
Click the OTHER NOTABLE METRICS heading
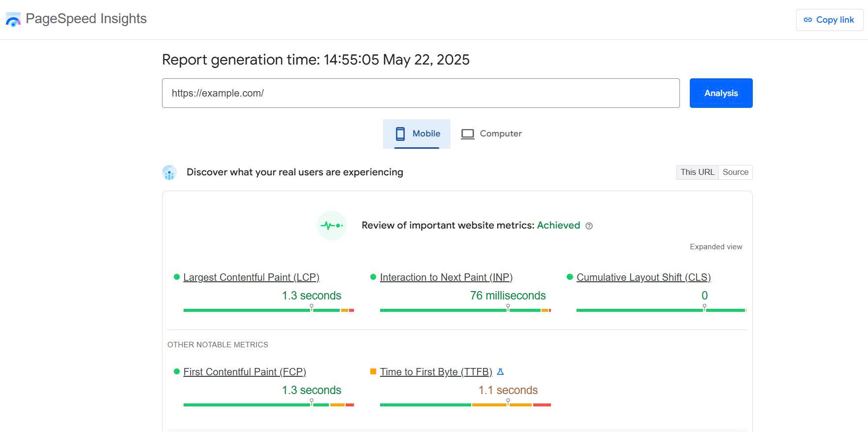tap(218, 345)
